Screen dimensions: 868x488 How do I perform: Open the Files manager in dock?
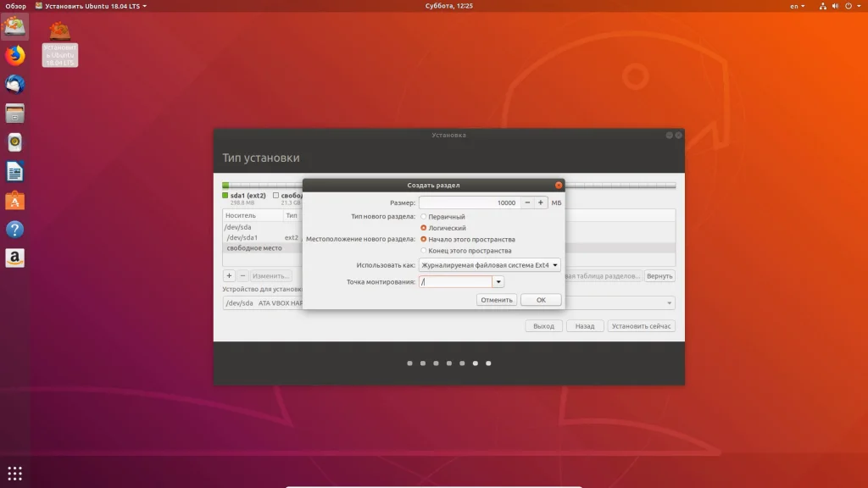coord(14,114)
